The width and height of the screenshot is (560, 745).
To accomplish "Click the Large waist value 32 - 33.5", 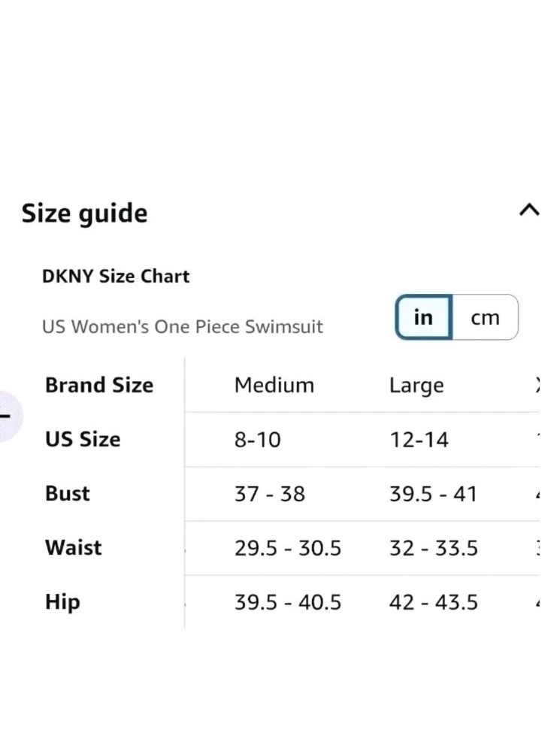I will tap(434, 548).
